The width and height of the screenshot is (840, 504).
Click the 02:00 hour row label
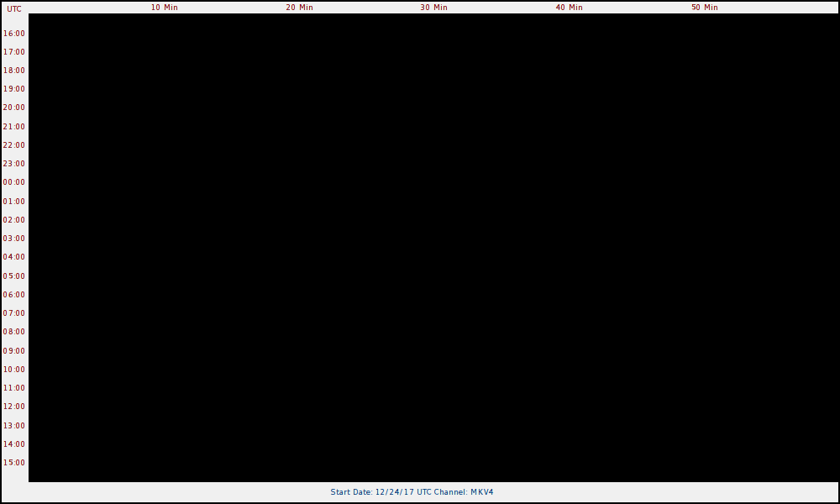[14, 219]
